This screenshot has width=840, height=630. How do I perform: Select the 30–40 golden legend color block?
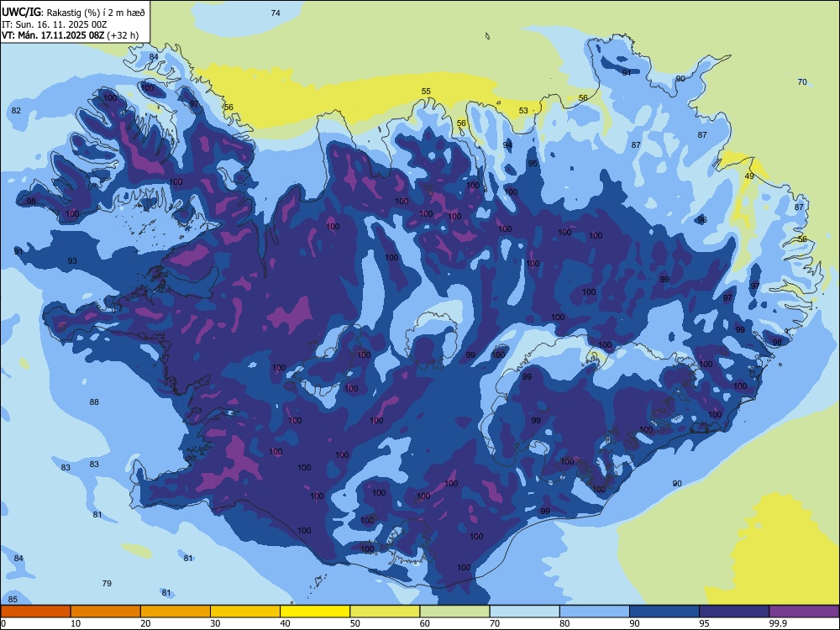[245, 612]
